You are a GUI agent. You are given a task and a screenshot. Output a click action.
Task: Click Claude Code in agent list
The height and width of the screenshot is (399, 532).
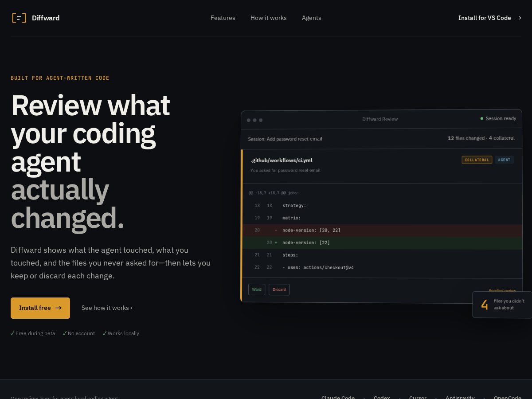(x=338, y=398)
